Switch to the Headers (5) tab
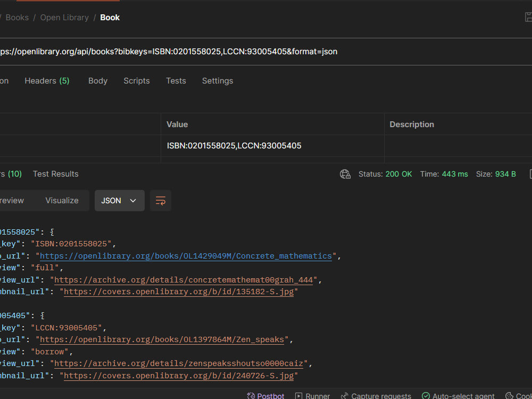This screenshot has width=532, height=399. 47,81
